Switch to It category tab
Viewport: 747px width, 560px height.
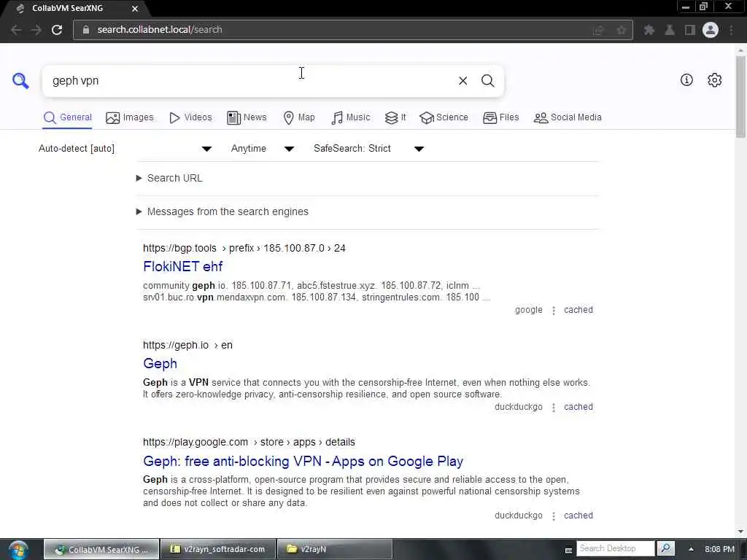(x=395, y=117)
